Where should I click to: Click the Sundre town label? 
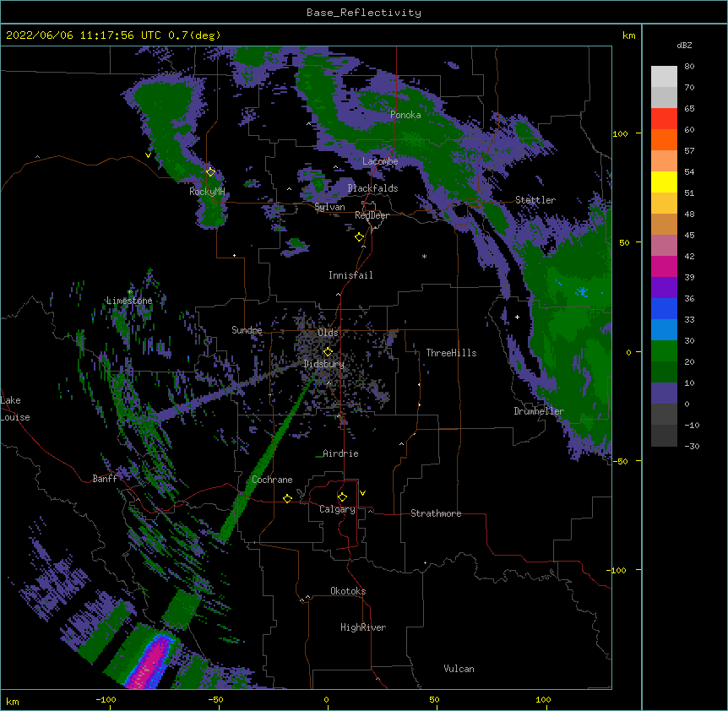pos(247,330)
